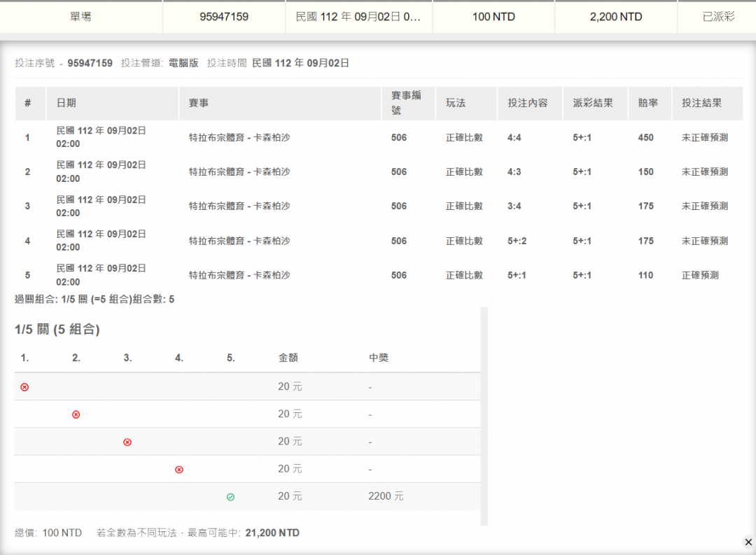Click the 已派彩 status cell
This screenshot has height=555, width=756.
[718, 17]
